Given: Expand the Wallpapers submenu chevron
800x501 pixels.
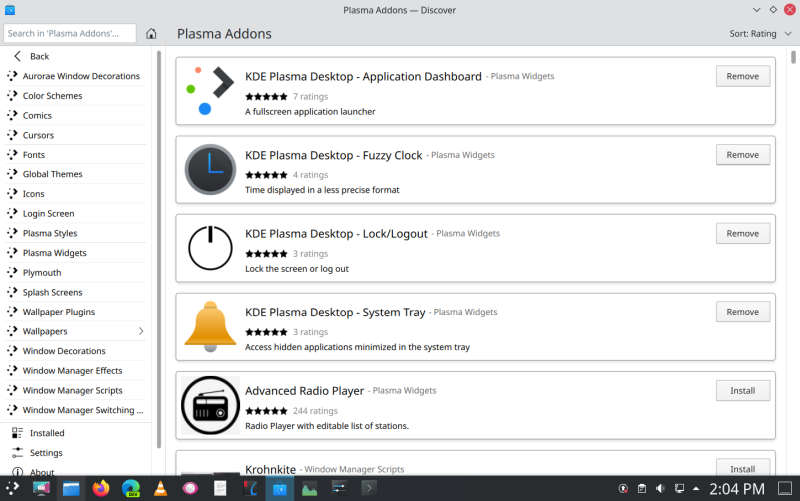Looking at the screenshot, I should (141, 331).
